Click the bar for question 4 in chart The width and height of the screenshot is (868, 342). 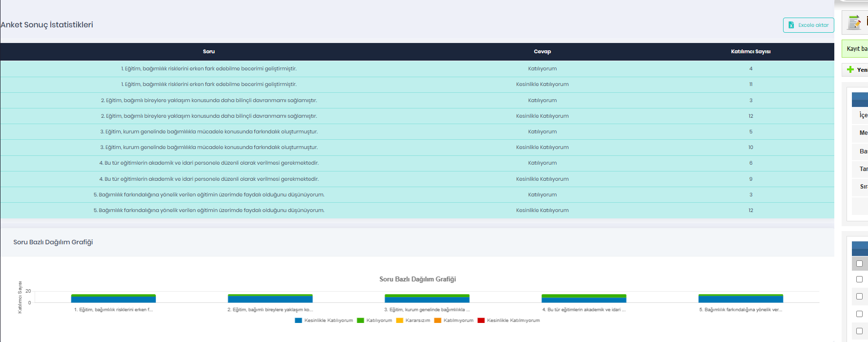pos(584,299)
